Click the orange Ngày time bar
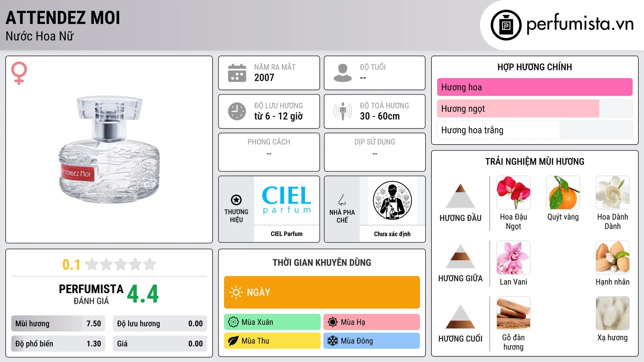Screen dimensions: 644x362 (322, 292)
